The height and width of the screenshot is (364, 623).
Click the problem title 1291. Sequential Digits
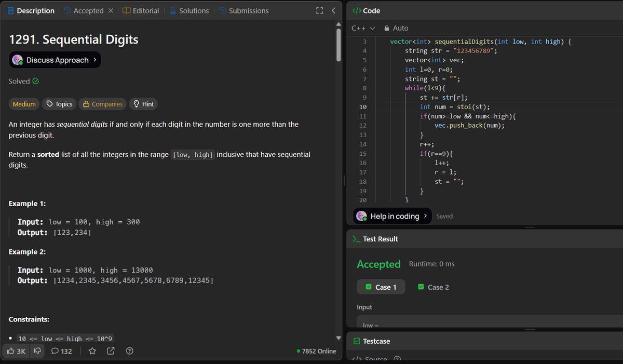click(x=73, y=39)
